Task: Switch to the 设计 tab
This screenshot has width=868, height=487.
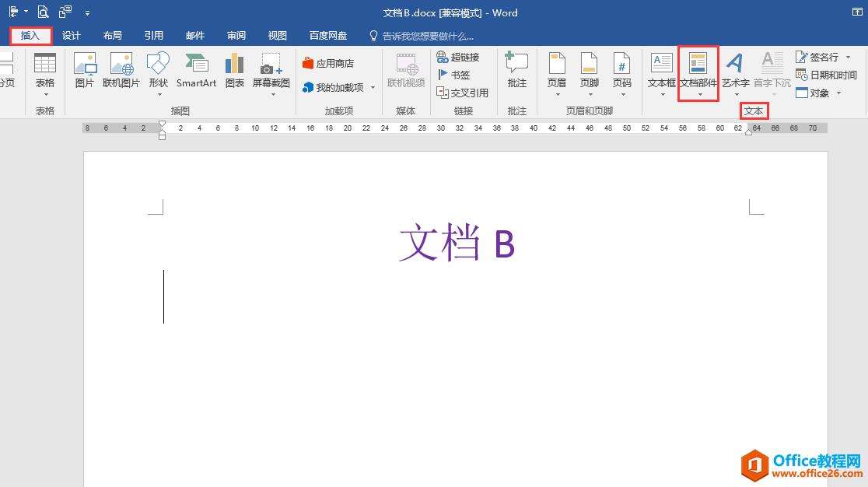Action: [x=72, y=36]
